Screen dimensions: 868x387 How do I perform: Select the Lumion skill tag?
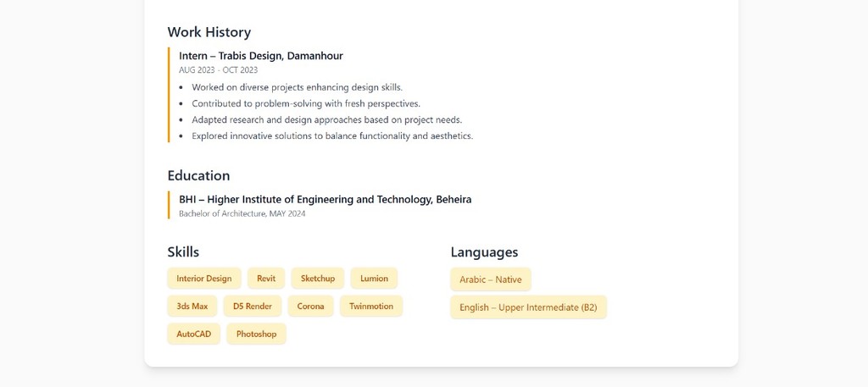374,279
